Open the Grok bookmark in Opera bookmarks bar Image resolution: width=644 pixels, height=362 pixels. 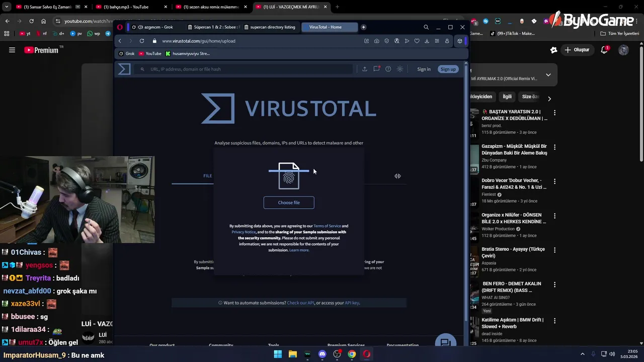click(127, 53)
